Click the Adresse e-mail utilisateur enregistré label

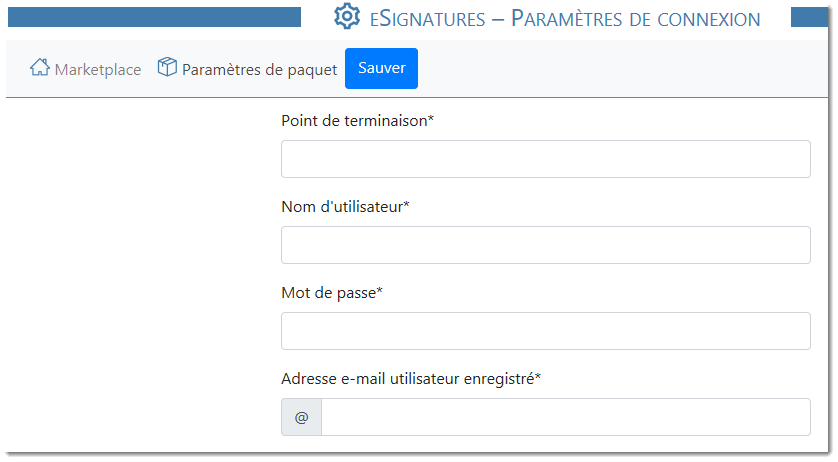point(410,379)
